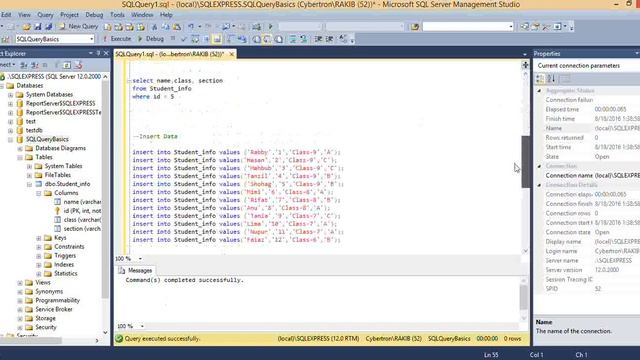Viewport: 640px width, 360px height.
Task: Click Uncomment selected lines icon
Action: pos(304,39)
